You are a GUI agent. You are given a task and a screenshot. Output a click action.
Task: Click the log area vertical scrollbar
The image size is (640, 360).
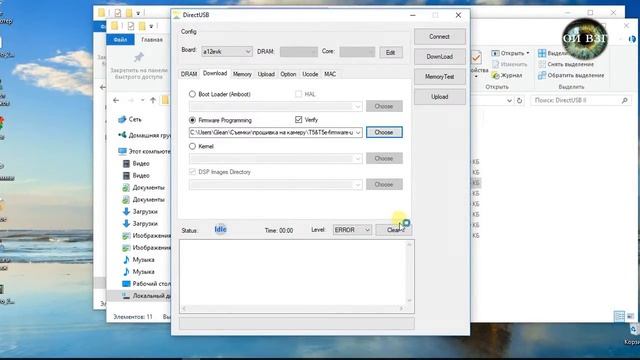point(409,273)
